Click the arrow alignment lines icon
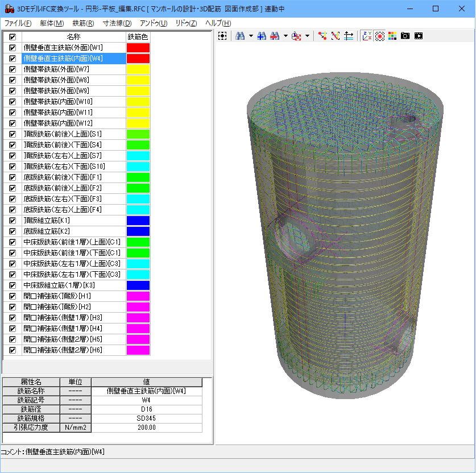Image resolution: width=476 pixels, height=473 pixels. click(349, 36)
